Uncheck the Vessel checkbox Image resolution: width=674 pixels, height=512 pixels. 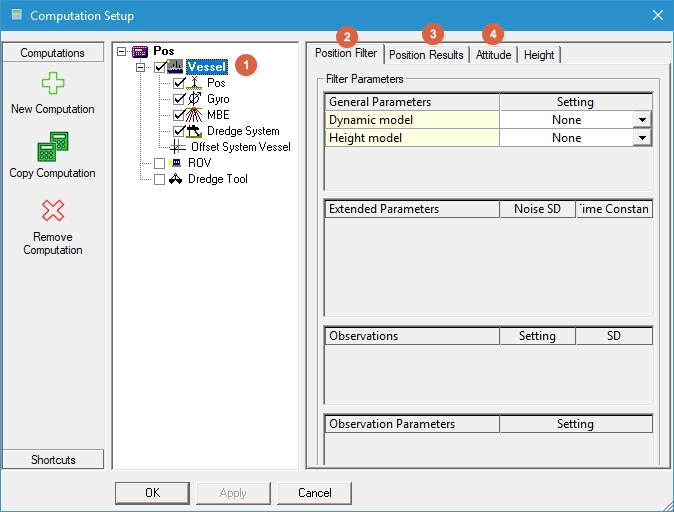pyautogui.click(x=160, y=67)
